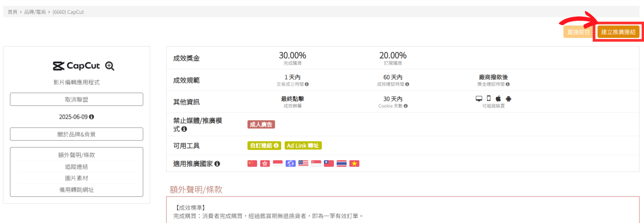Click the Ad Link 轉址 tool tag

pos(303,146)
